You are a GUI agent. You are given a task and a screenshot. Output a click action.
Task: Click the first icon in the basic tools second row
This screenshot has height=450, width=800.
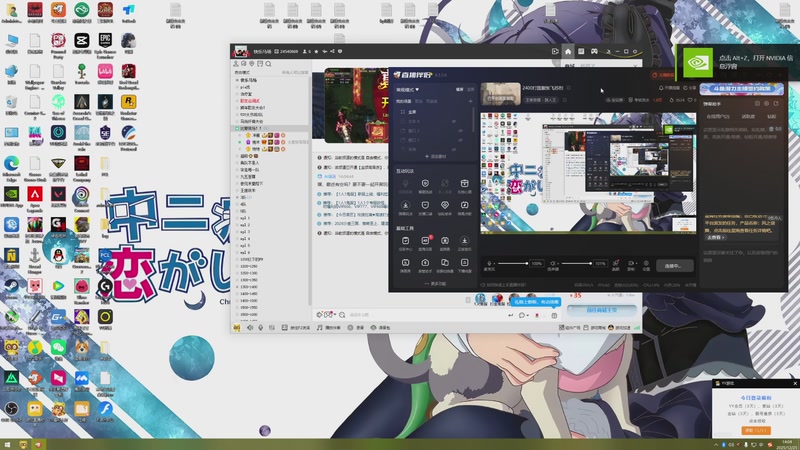(405, 265)
